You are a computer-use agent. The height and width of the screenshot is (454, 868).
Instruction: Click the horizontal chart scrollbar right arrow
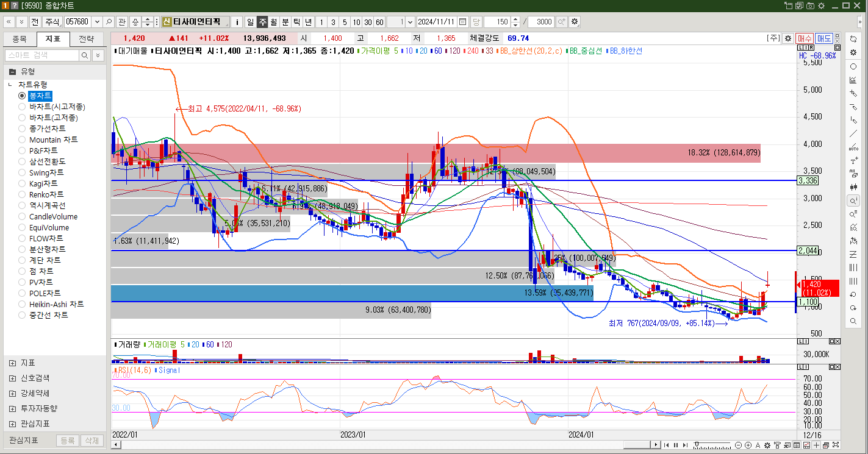[x=656, y=444]
